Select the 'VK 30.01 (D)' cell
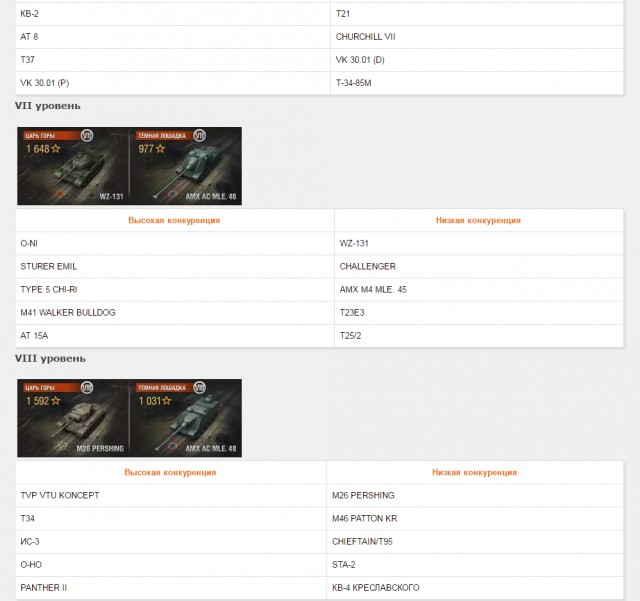 point(477,60)
